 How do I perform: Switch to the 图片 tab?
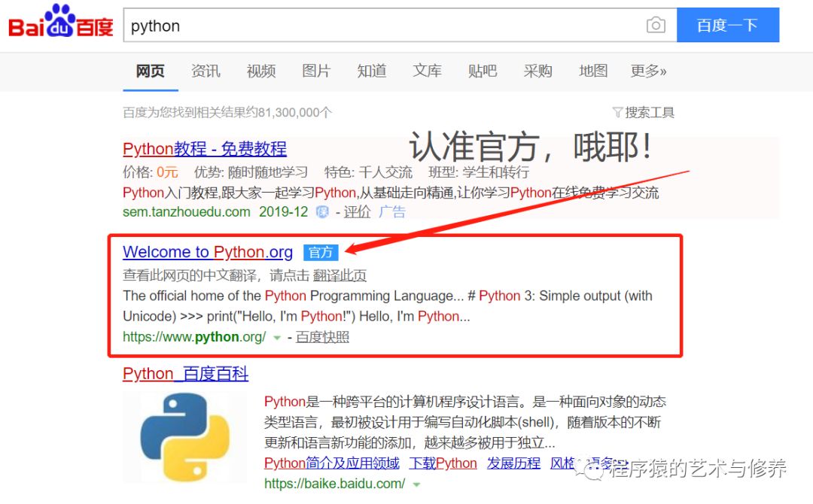(316, 71)
